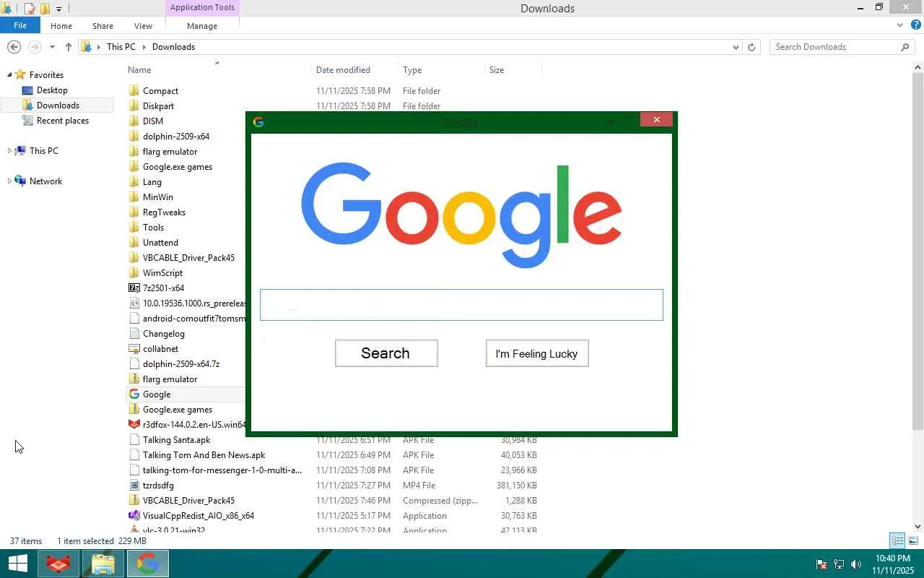Expand the Network tree node
The height and width of the screenshot is (578, 924).
coord(9,181)
